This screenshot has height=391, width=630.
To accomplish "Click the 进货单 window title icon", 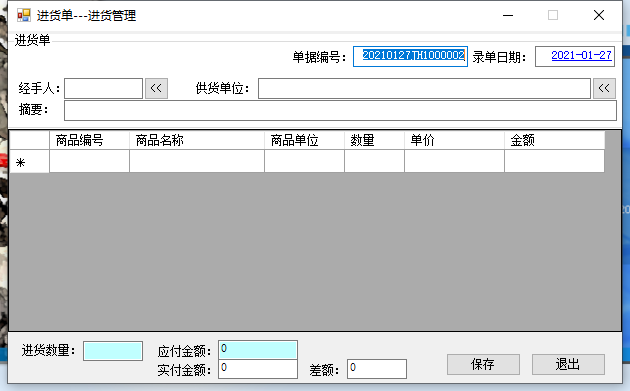I will tap(24, 15).
